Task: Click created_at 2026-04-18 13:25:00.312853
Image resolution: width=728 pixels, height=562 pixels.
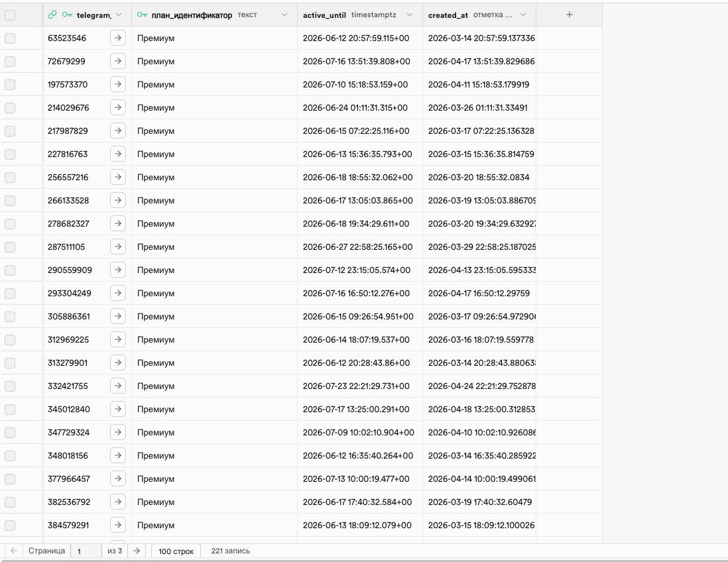Action: 479,410
